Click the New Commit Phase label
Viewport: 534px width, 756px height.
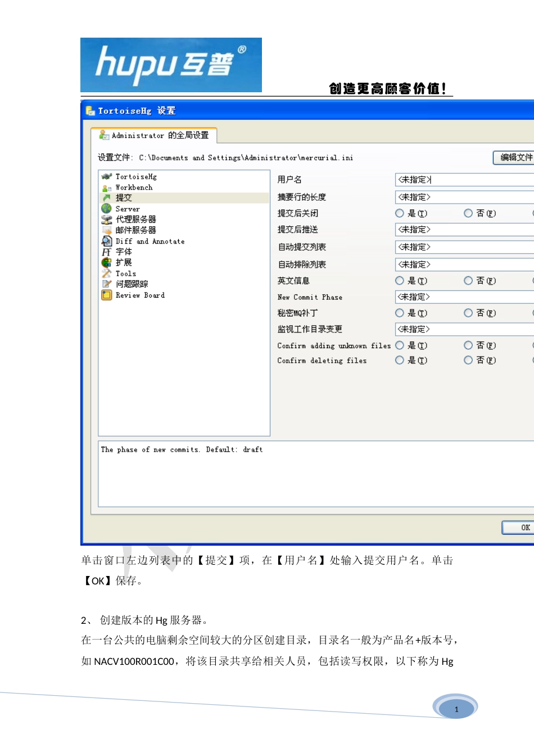310,297
